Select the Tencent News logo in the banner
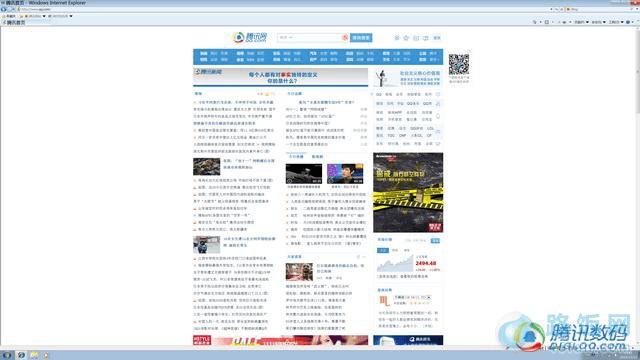Viewport: 640px width, 360px height. tap(208, 72)
